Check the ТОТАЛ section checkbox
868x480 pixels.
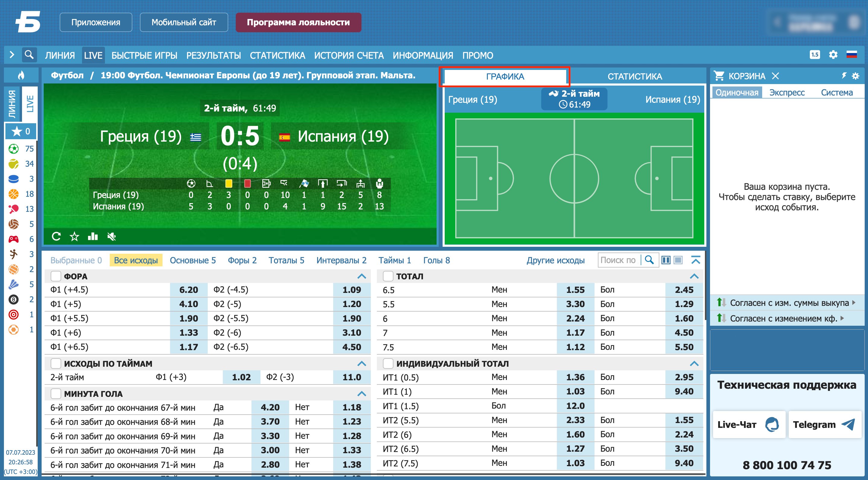coord(388,276)
